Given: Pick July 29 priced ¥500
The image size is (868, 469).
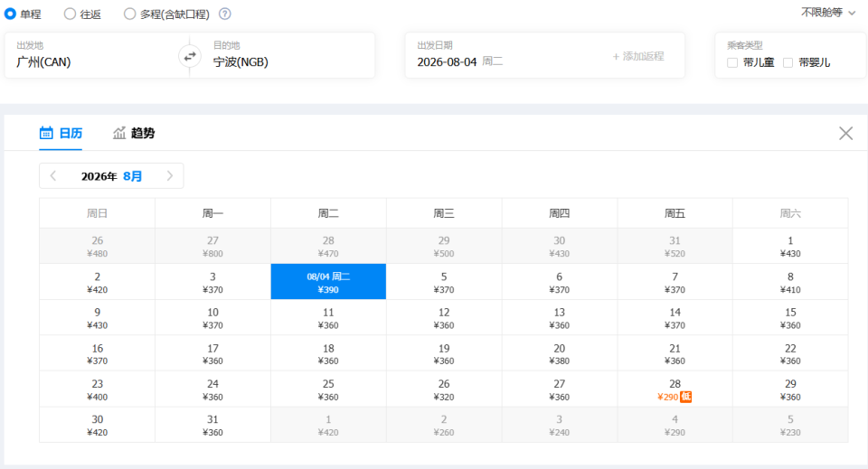Looking at the screenshot, I should [444, 246].
